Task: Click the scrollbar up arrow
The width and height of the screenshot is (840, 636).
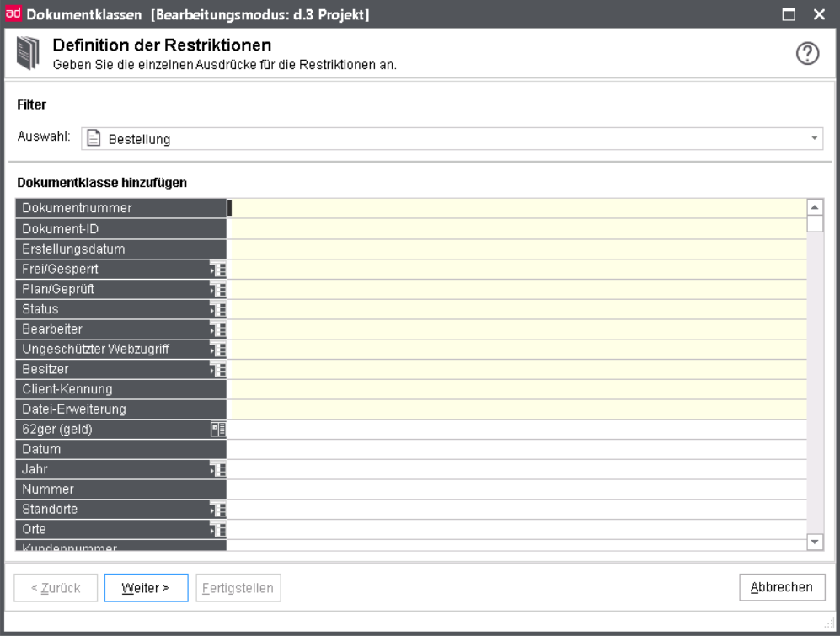Action: click(815, 207)
